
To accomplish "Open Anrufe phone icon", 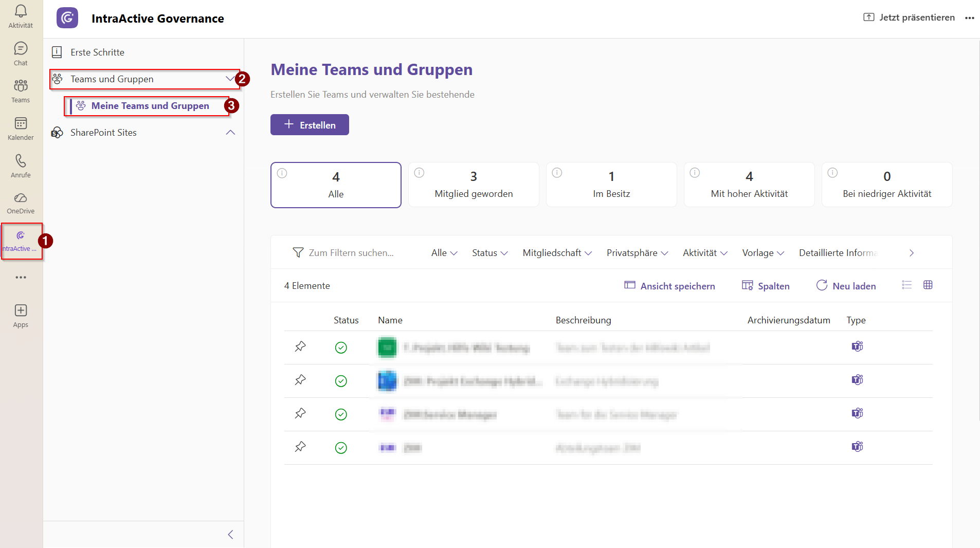I will [21, 166].
